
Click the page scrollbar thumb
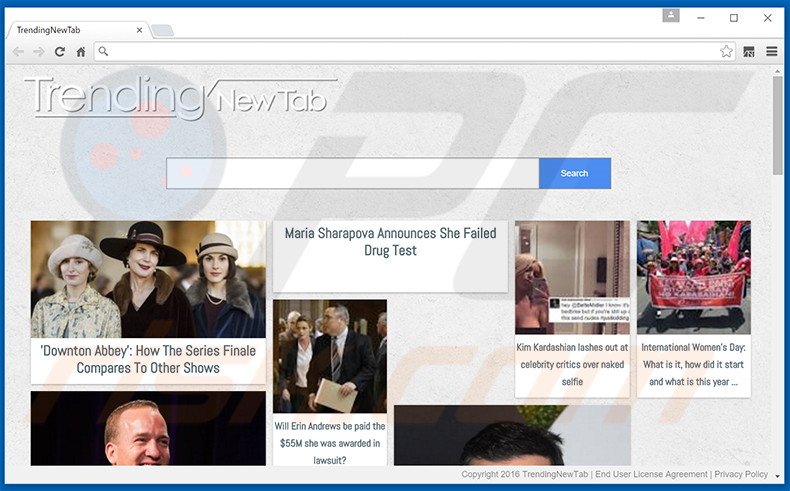[777, 125]
